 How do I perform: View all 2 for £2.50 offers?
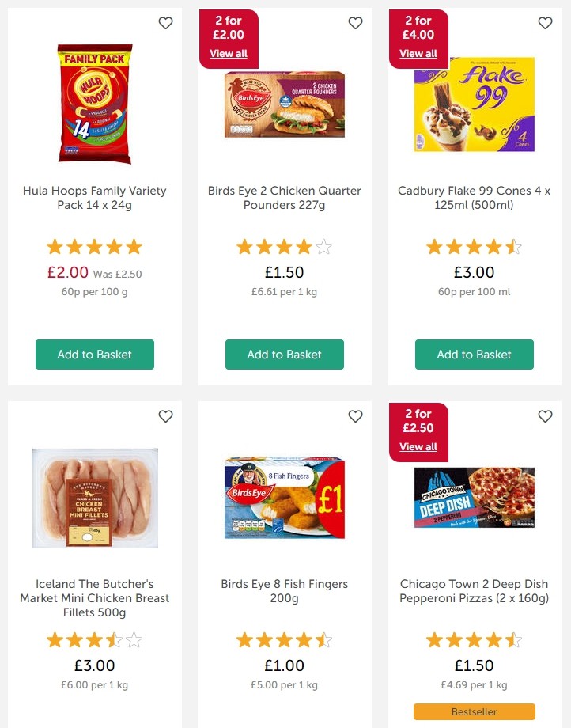418,447
